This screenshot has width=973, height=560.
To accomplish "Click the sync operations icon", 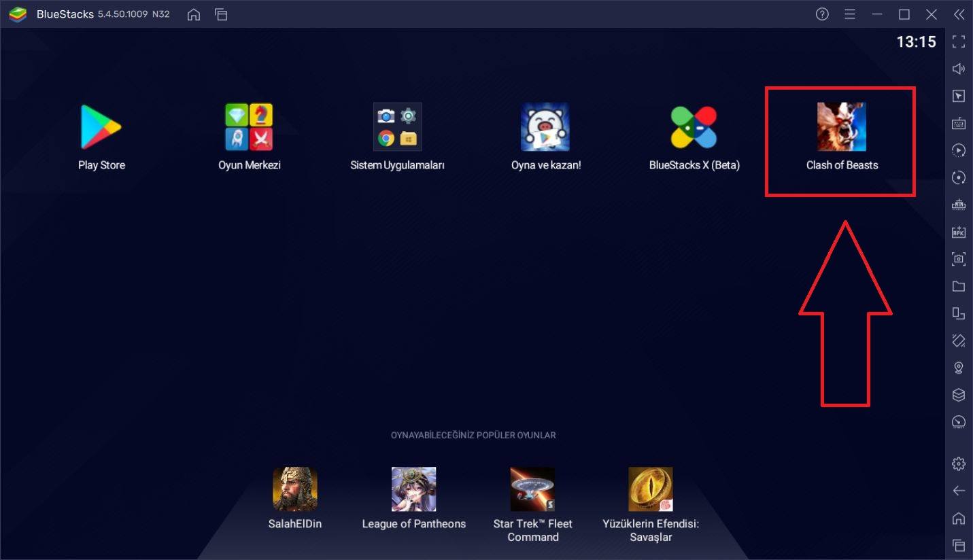I will (x=959, y=177).
